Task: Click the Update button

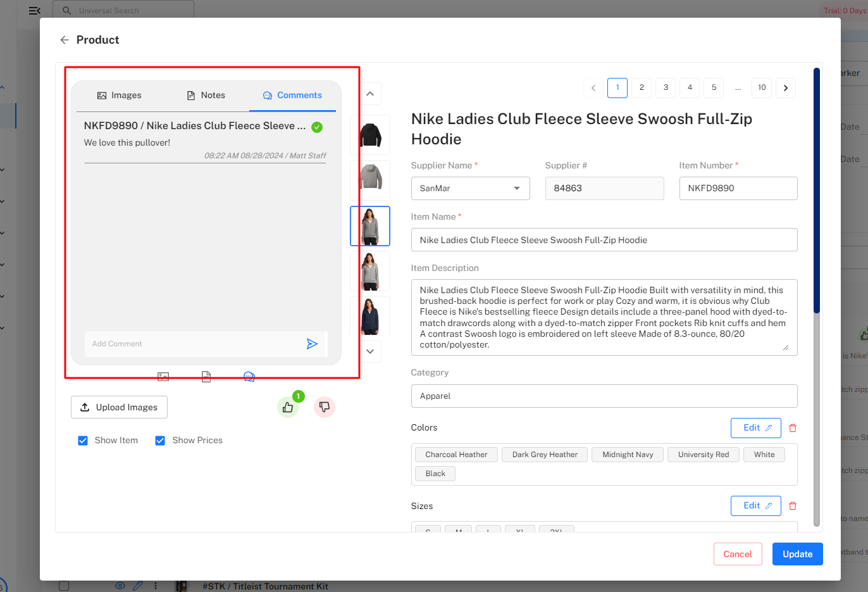Action: pos(797,553)
